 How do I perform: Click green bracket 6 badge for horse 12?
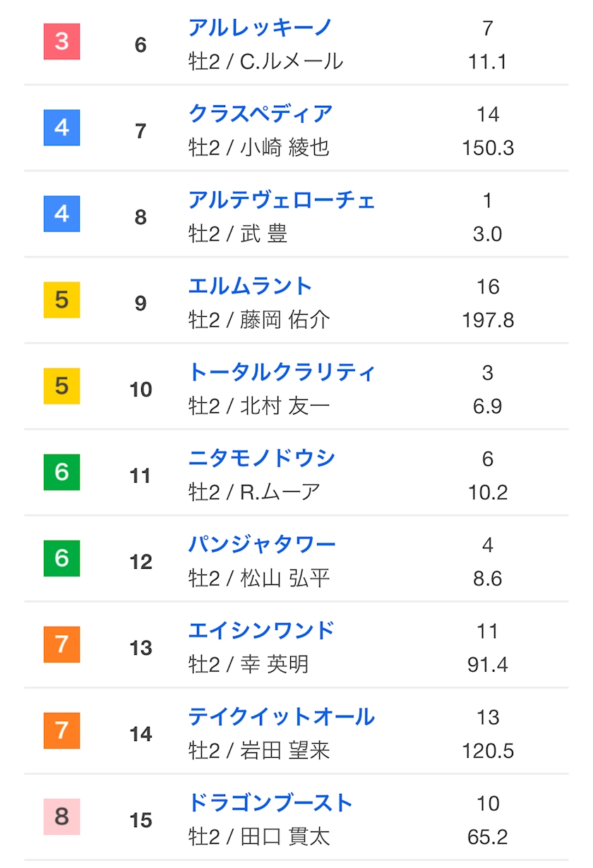(x=62, y=558)
